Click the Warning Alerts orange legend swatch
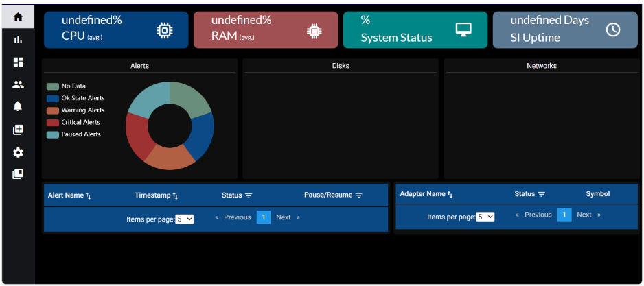Screen dimensions: 644x286 tap(53, 110)
